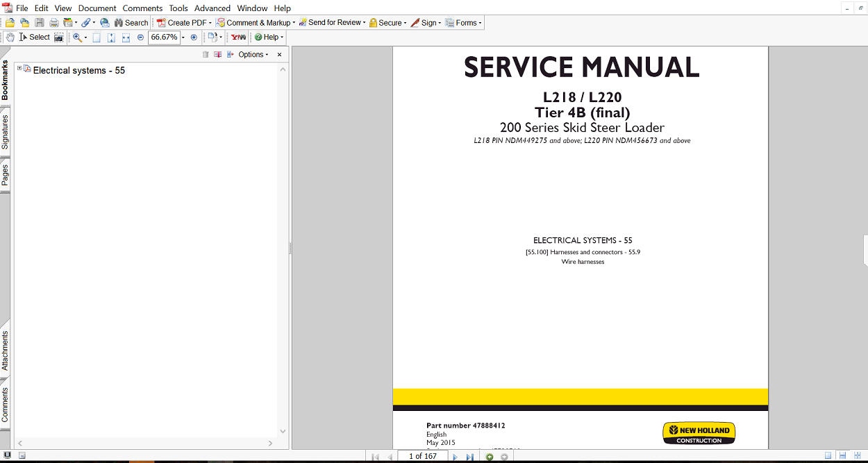Open the Advanced menu

212,8
